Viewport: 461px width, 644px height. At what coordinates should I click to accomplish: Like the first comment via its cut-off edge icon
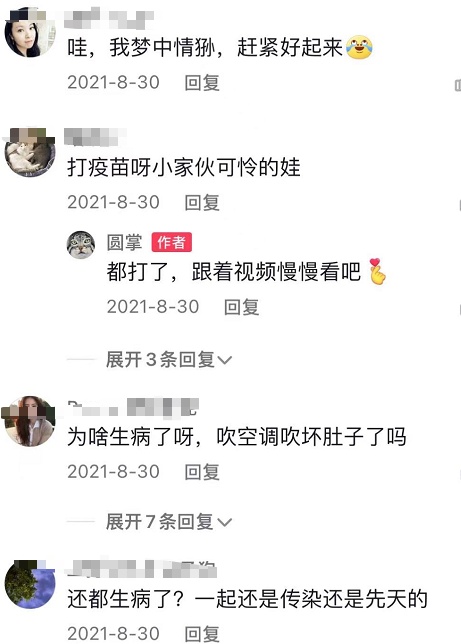pos(458,85)
